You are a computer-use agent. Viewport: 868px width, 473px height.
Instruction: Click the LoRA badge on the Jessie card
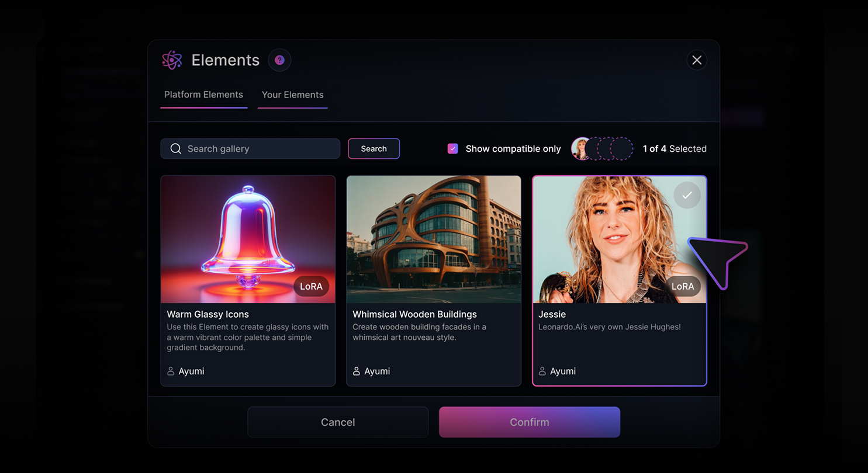683,286
